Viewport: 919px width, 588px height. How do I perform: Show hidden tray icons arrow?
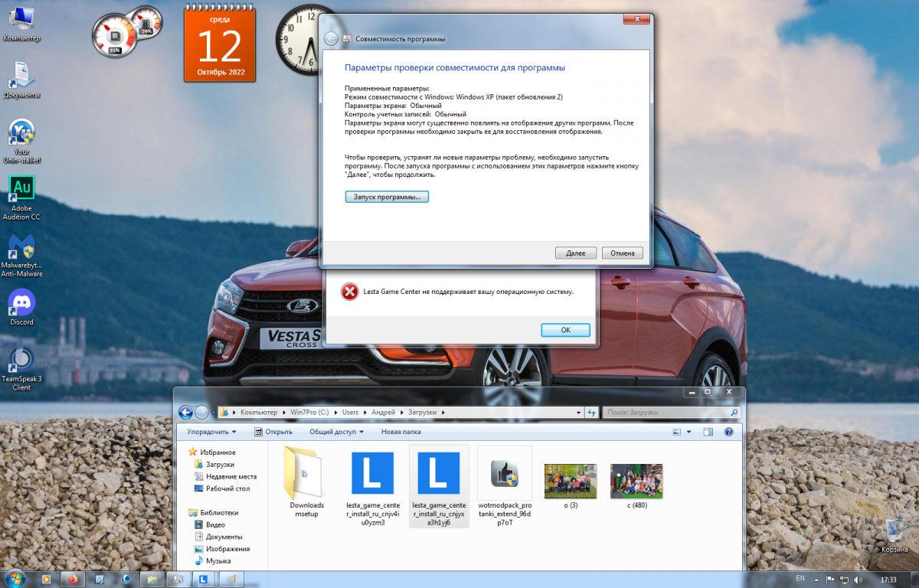click(817, 580)
